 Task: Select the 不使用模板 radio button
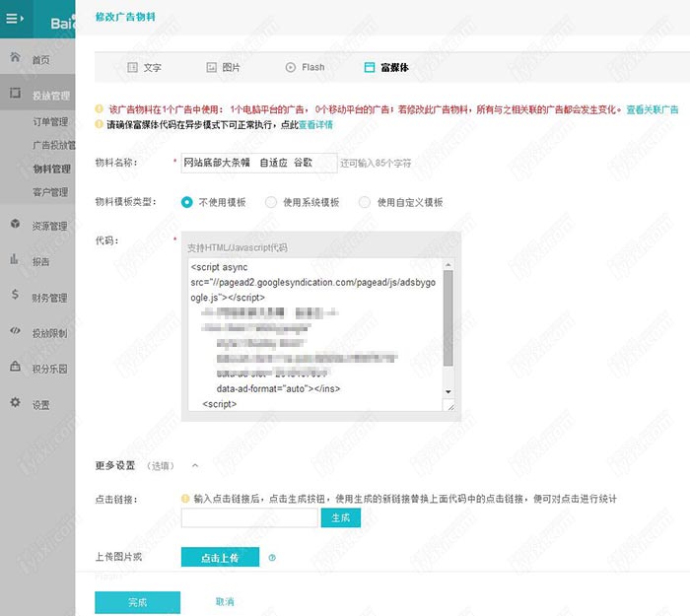pyautogui.click(x=187, y=202)
